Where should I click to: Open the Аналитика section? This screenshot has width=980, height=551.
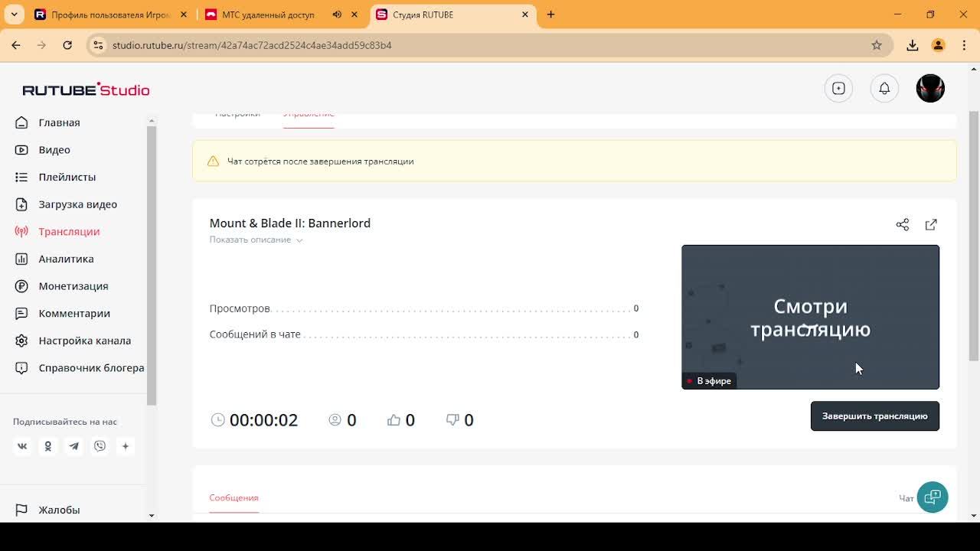66,259
